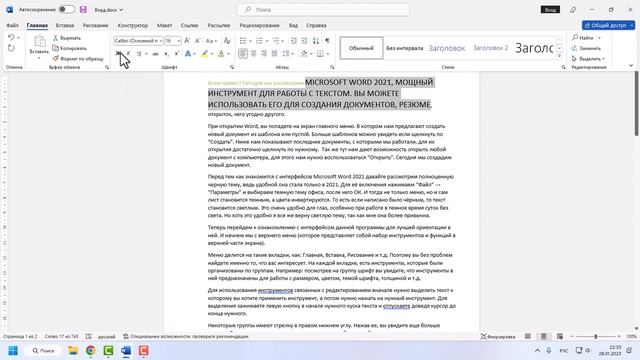Open Font dialog launcher in Шрифт group

pos(232,67)
